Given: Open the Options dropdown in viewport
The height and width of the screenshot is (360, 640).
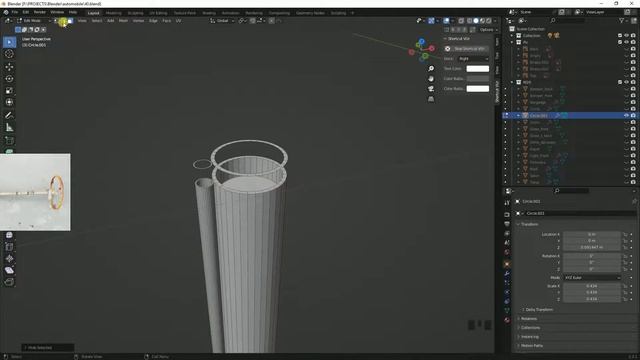Looking at the screenshot, I should pyautogui.click(x=488, y=30).
